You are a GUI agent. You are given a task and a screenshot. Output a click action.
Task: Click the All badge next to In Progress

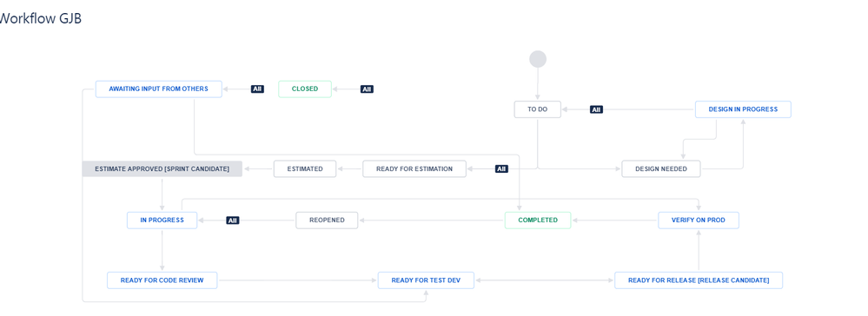[x=233, y=221]
